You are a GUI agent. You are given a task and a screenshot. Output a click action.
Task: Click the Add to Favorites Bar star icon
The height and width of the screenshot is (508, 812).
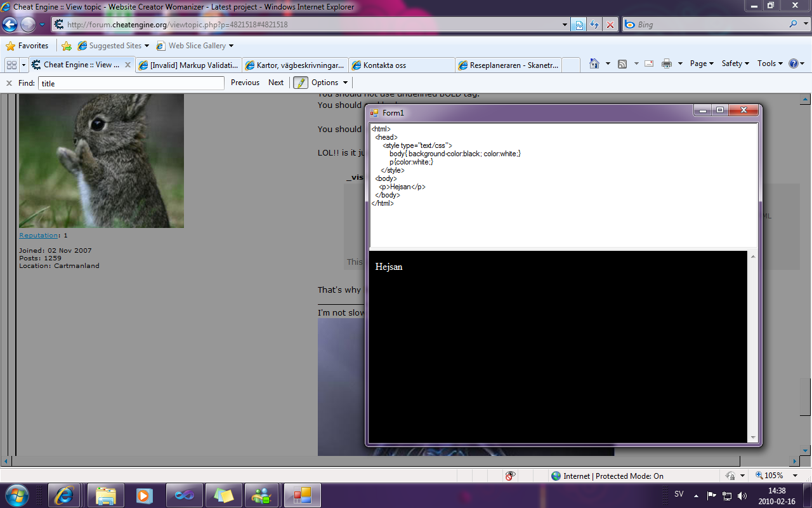pos(67,46)
